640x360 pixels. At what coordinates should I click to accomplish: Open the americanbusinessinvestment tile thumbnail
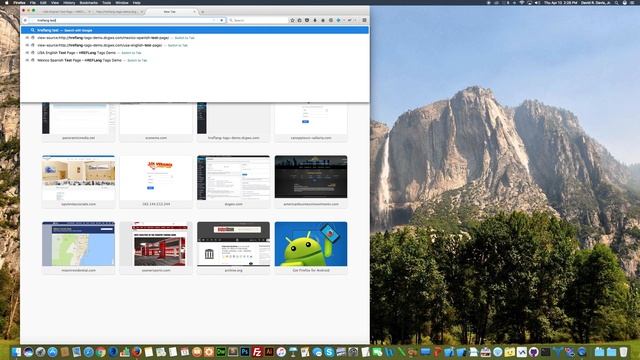311,178
